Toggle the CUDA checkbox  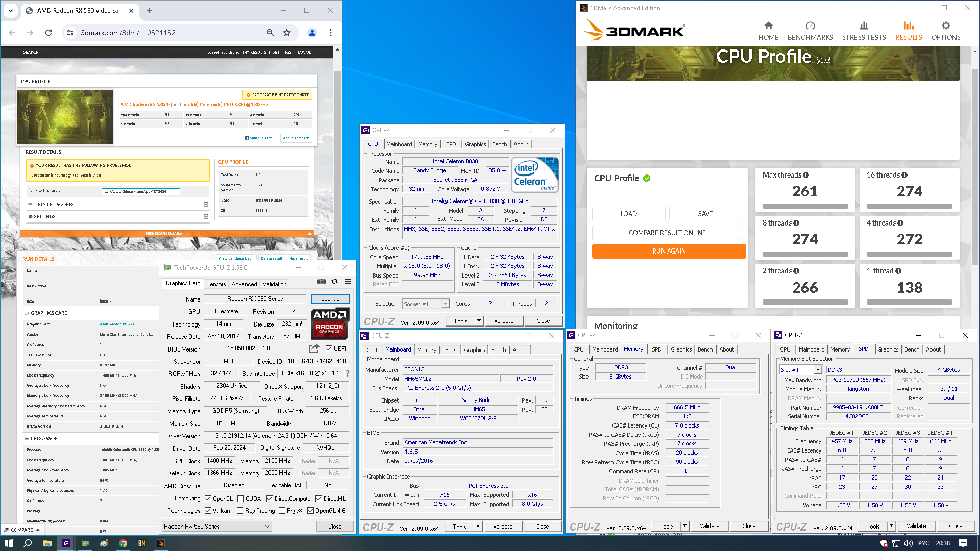(240, 499)
